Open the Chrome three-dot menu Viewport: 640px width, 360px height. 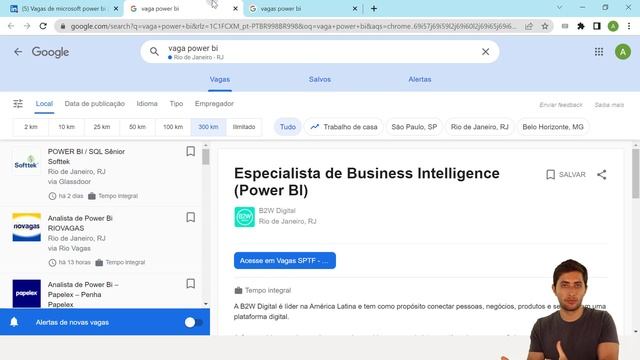[x=629, y=26]
